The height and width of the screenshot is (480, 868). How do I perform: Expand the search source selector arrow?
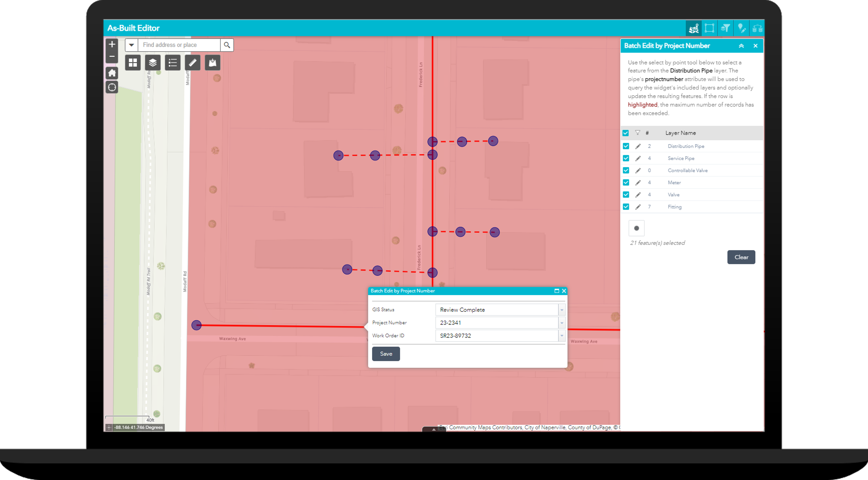pos(131,45)
